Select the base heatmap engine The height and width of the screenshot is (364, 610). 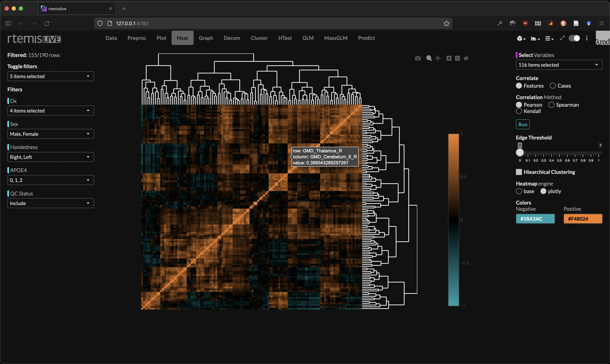click(519, 191)
